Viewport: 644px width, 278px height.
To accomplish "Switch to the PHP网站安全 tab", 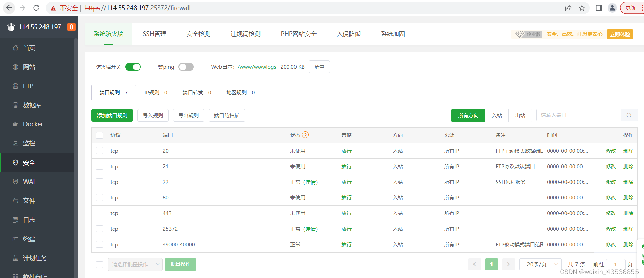I will (x=299, y=34).
